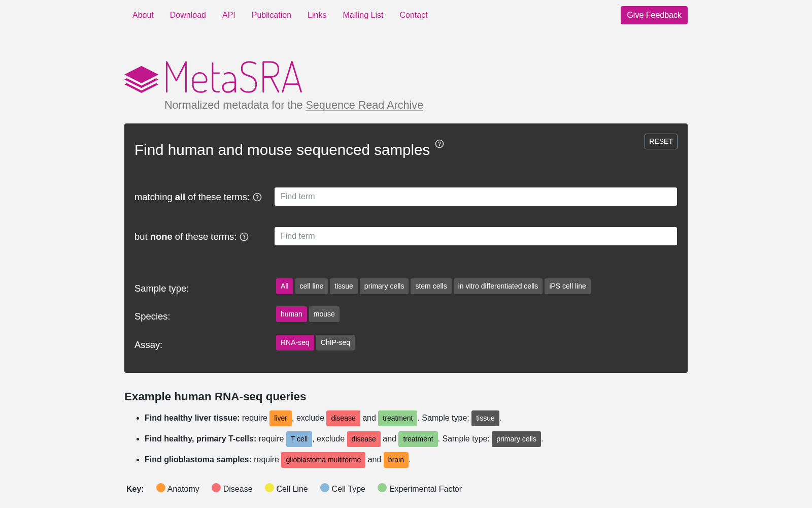Follow the Sequence Read Archive link
Image resolution: width=812 pixels, height=508 pixels.
point(364,105)
